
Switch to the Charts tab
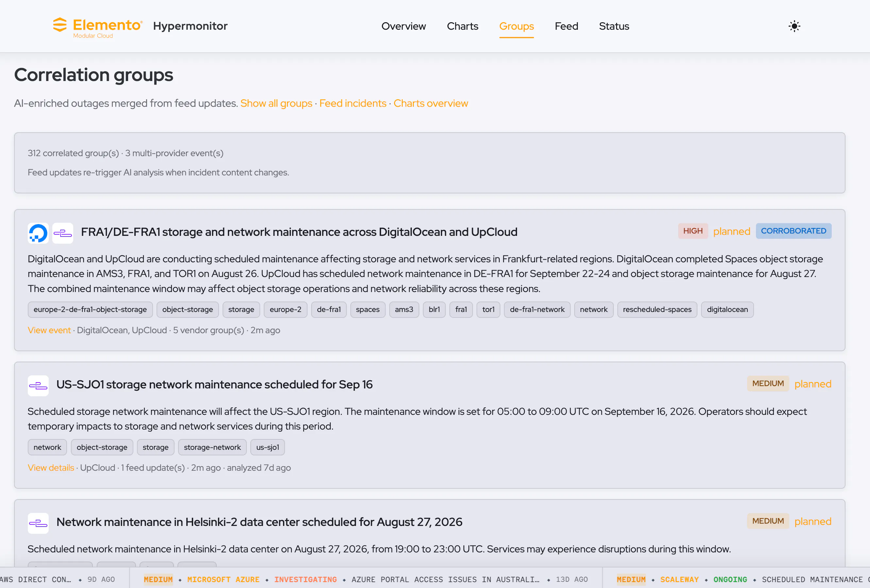point(462,26)
